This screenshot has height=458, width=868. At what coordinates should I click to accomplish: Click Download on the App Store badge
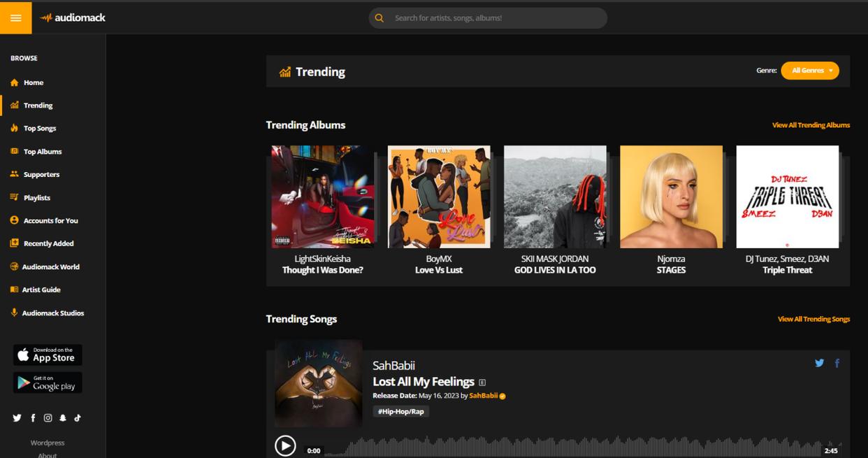tap(48, 355)
